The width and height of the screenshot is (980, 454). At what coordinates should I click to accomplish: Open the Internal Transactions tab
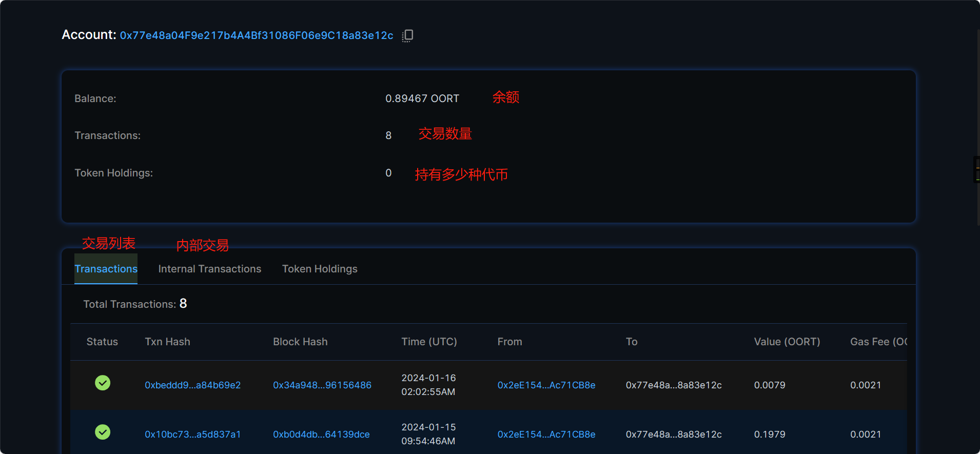tap(209, 269)
